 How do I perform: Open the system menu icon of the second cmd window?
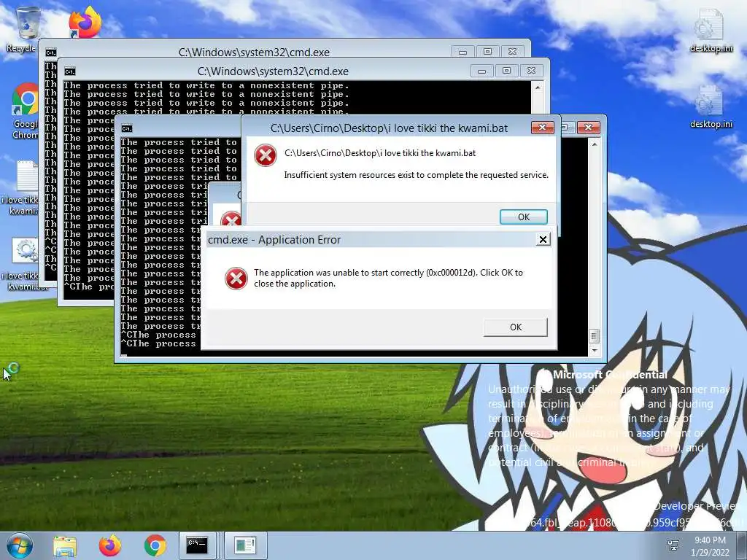[69, 71]
